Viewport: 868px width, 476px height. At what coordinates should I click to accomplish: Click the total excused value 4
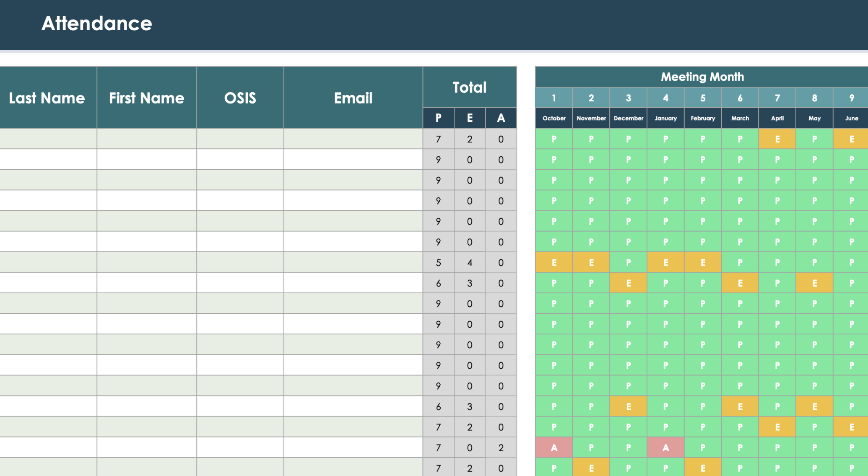[x=470, y=263]
